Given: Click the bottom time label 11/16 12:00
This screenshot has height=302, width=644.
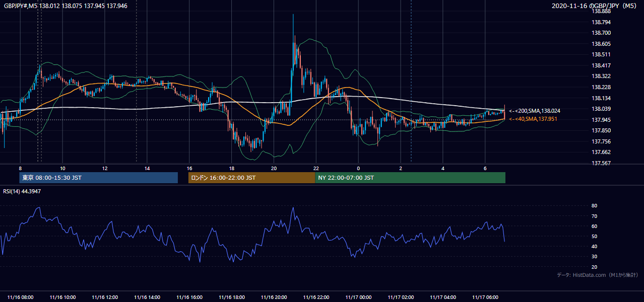Looking at the screenshot, I should 105,297.
